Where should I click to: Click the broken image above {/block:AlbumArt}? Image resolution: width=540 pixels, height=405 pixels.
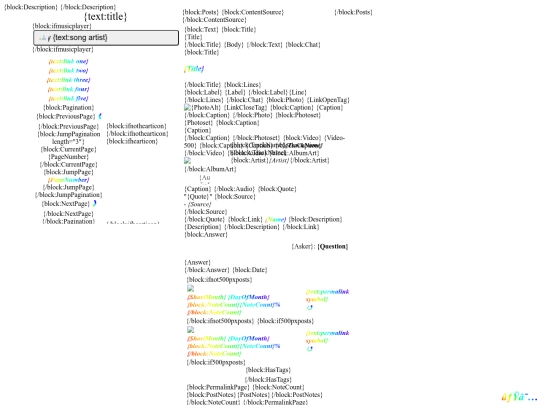click(187, 160)
